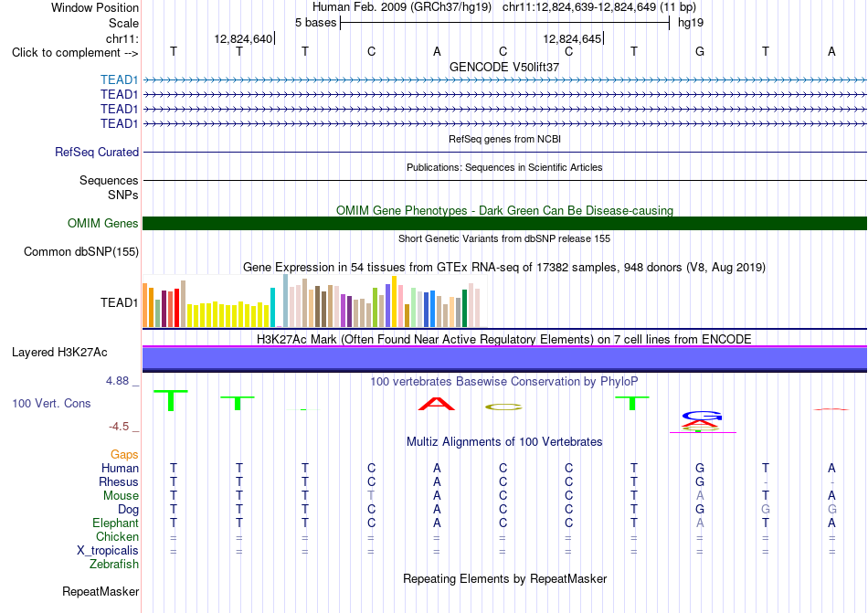868x613 pixels.
Task: Select the RepeatMasker track label
Action: click(101, 591)
